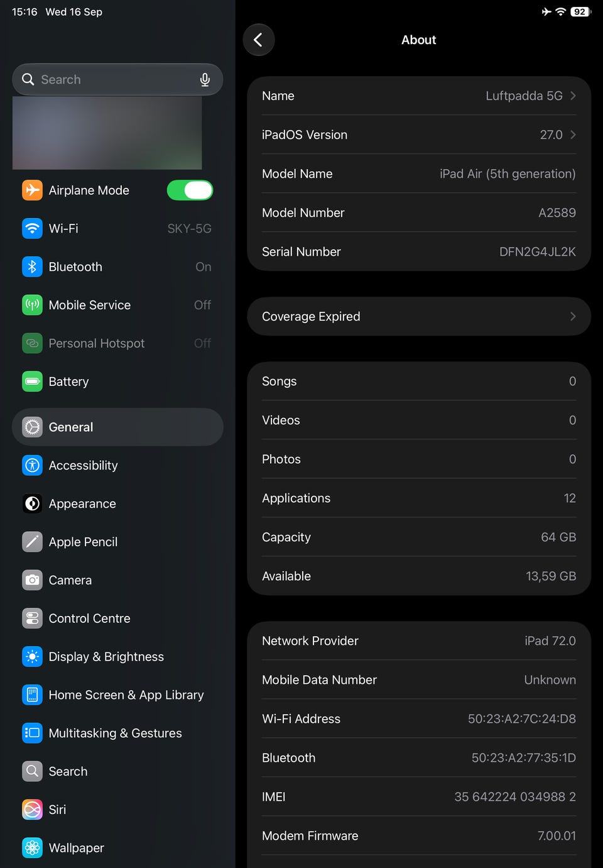Viewport: 603px width, 868px height.
Task: Tap Modem Firmware 7.00.01
Action: tap(557, 835)
